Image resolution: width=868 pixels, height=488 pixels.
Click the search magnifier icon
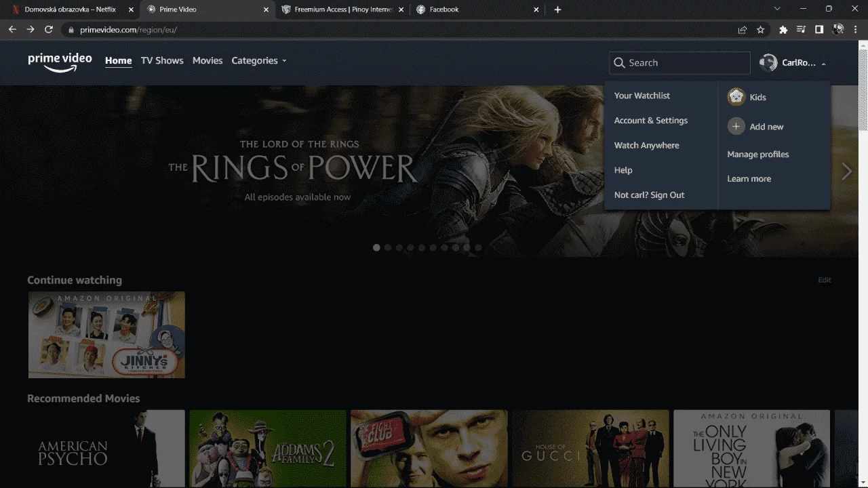point(619,62)
